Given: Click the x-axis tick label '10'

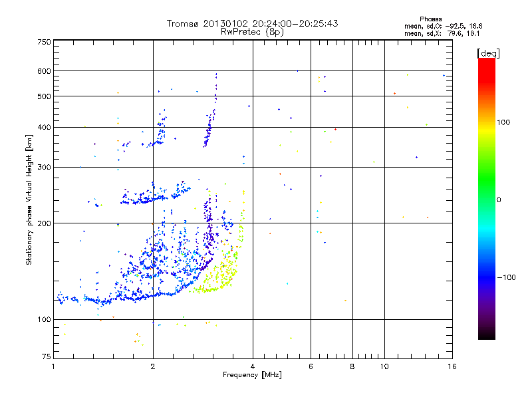Looking at the screenshot, I should (x=384, y=366).
